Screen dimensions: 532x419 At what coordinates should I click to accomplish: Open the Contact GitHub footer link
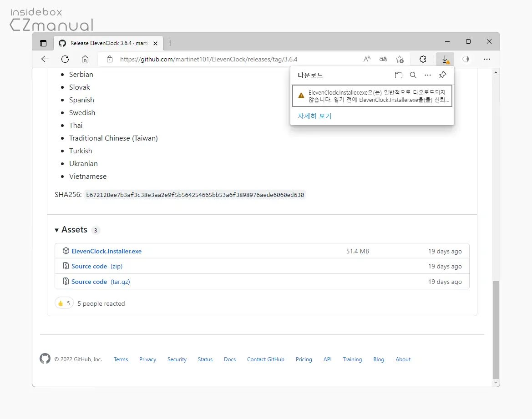click(266, 359)
